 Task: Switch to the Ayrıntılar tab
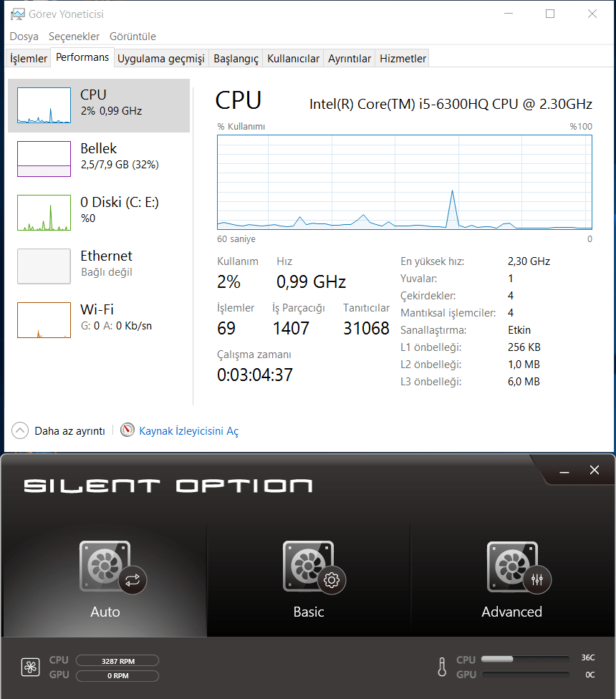pos(350,59)
